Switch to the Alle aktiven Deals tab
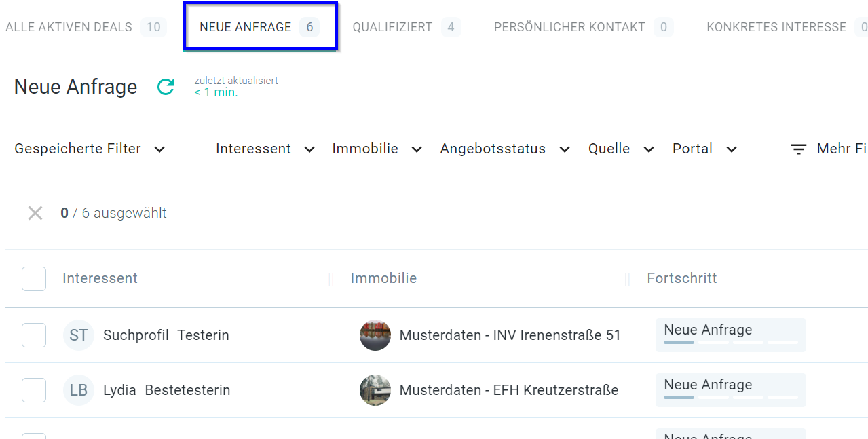Screen dimensions: 868x439 click(85, 27)
